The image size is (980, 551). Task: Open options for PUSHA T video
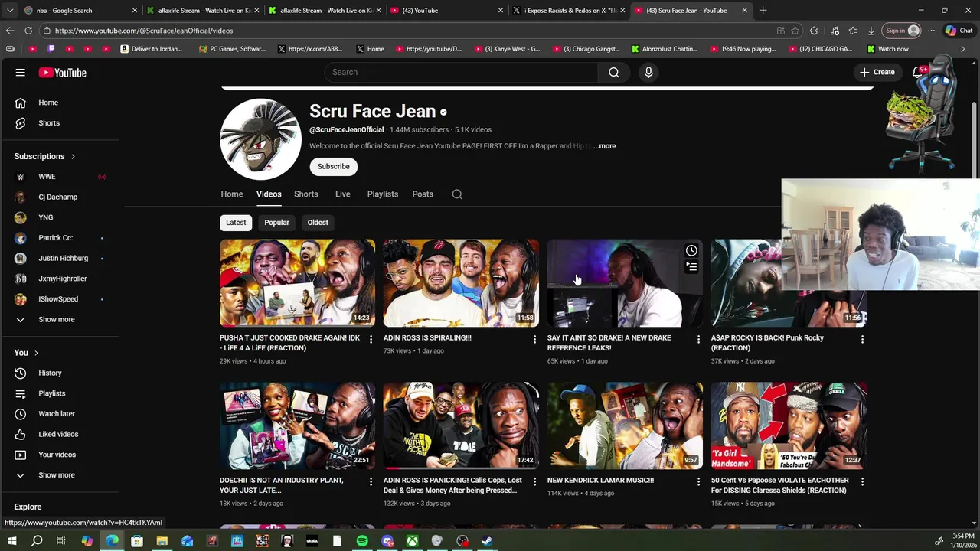[371, 338]
